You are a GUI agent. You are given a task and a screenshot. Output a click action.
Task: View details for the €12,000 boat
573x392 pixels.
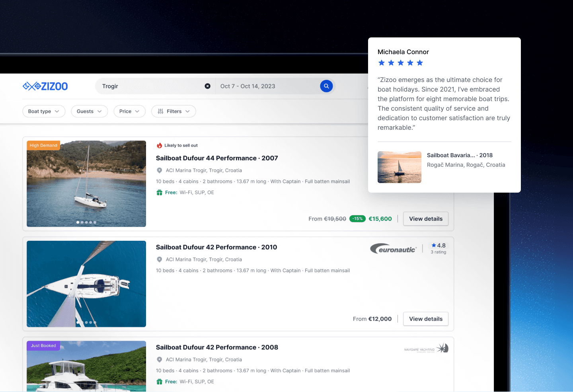click(x=426, y=319)
